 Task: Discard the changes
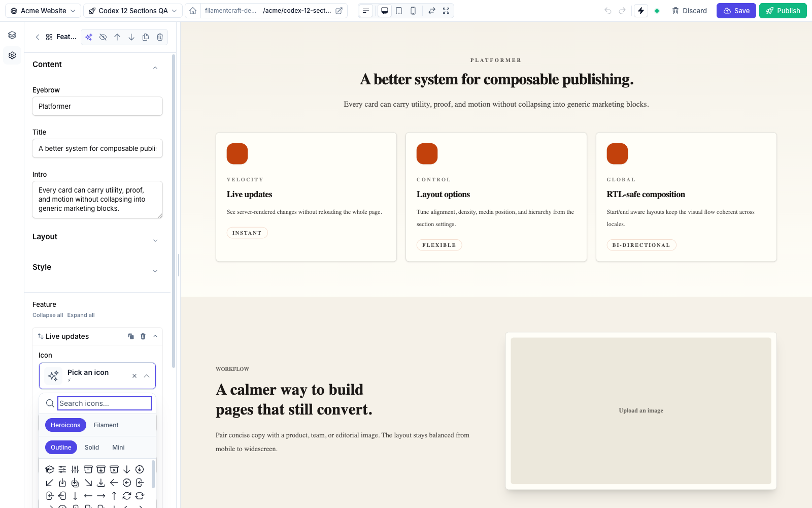coord(689,11)
